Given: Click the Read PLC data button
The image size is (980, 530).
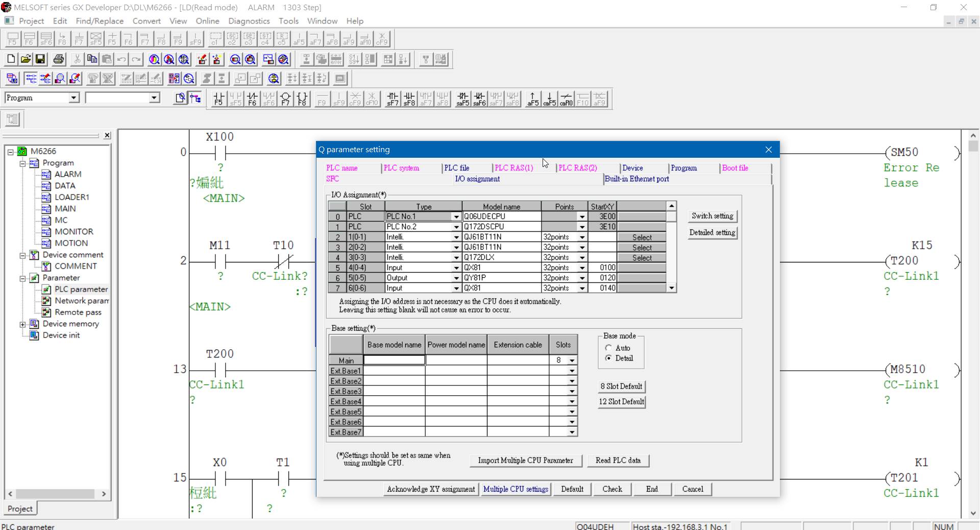Looking at the screenshot, I should point(618,461).
